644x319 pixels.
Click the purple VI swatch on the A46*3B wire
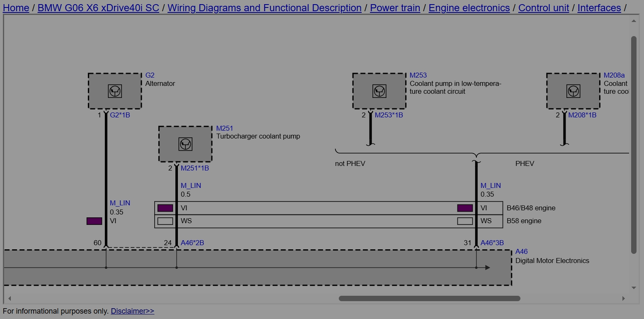[465, 208]
